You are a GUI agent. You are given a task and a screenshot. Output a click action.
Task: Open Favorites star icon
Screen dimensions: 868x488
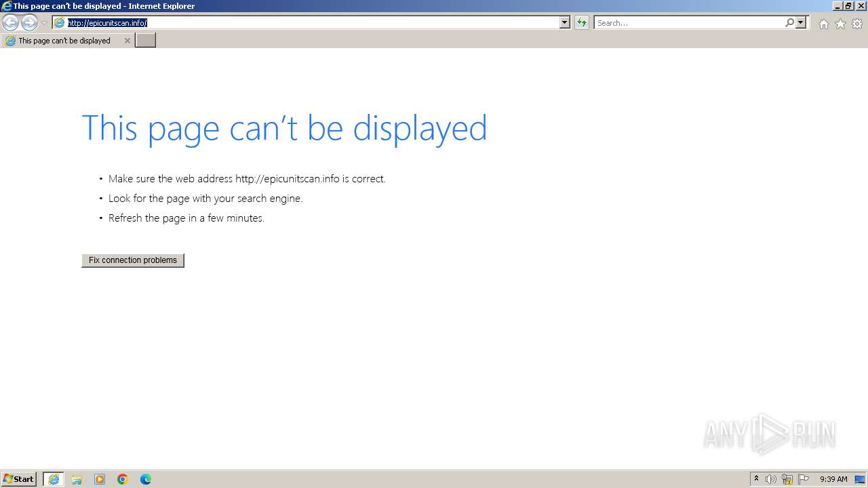click(x=840, y=24)
